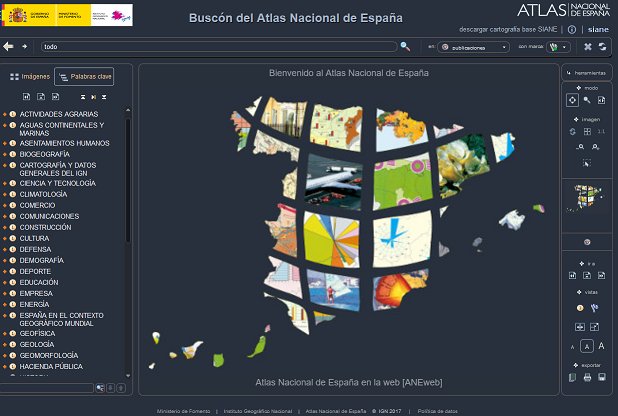
Task: Click expand-all arrows icon above keyword tree
Action: tap(104, 97)
